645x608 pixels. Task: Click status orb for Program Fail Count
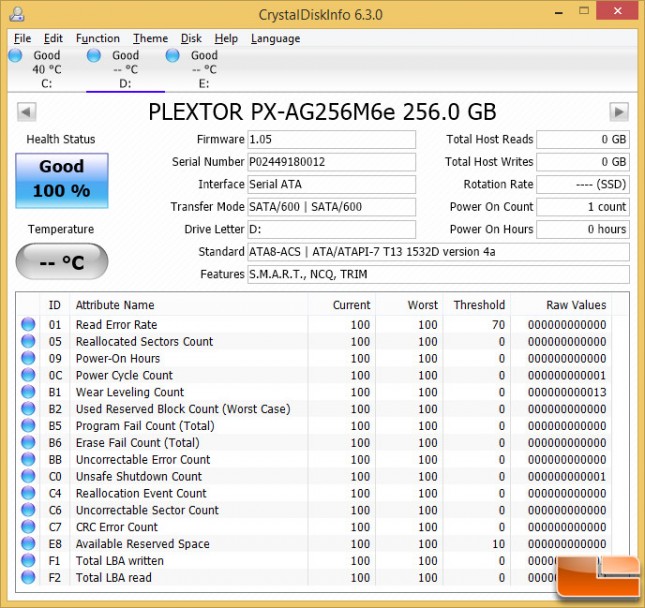tap(28, 425)
